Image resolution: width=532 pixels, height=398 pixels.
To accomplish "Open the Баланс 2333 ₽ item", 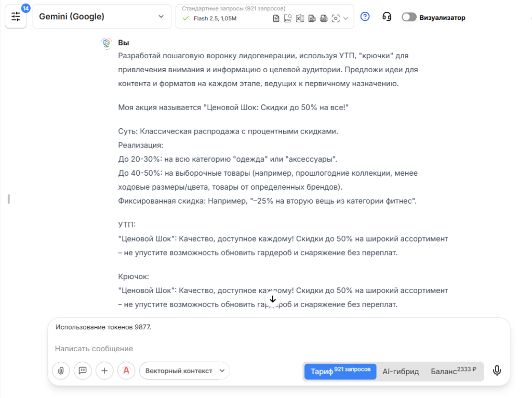I will point(452,371).
